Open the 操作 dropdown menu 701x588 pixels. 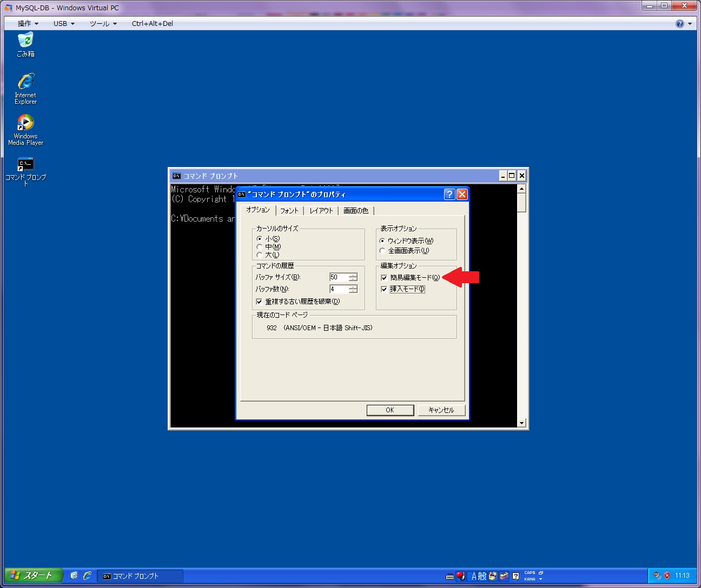(x=28, y=24)
